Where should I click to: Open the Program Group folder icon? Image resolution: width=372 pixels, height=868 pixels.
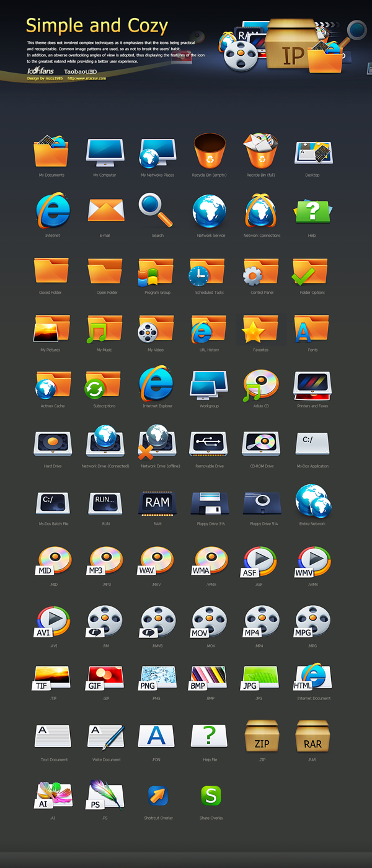click(x=156, y=272)
